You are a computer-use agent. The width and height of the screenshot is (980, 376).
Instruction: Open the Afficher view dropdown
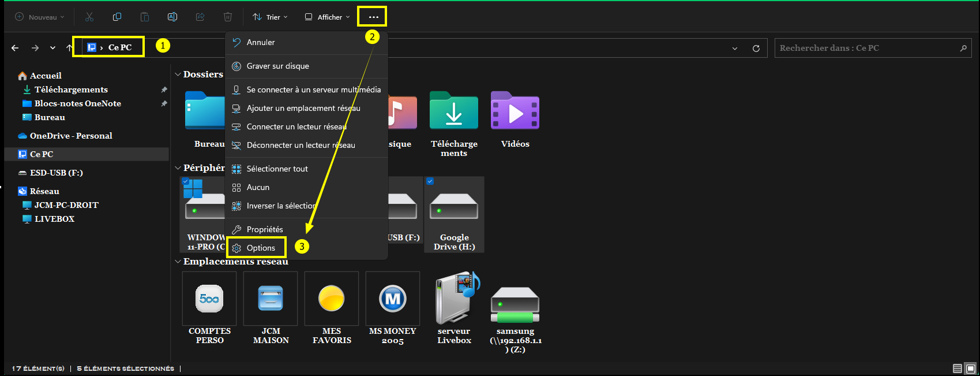point(327,17)
